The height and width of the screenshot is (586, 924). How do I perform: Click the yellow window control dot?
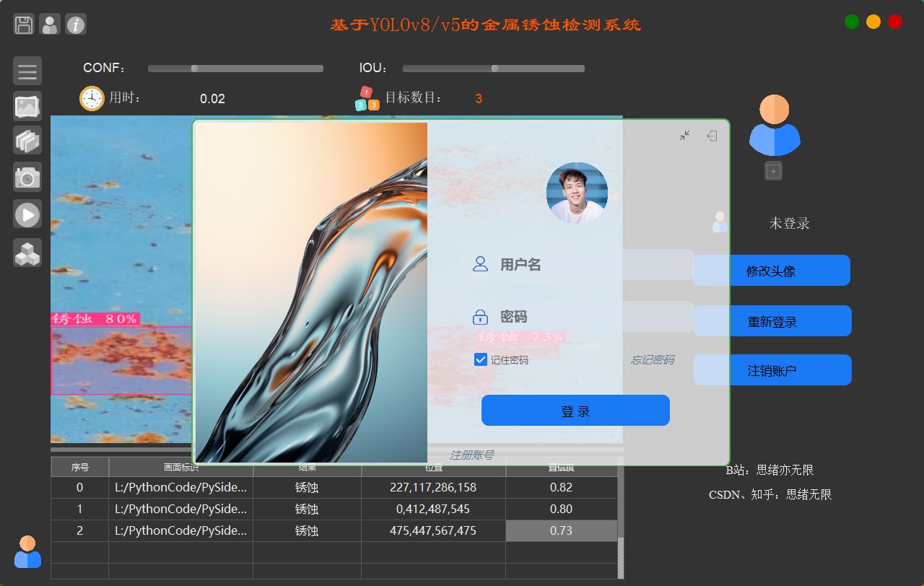[873, 22]
